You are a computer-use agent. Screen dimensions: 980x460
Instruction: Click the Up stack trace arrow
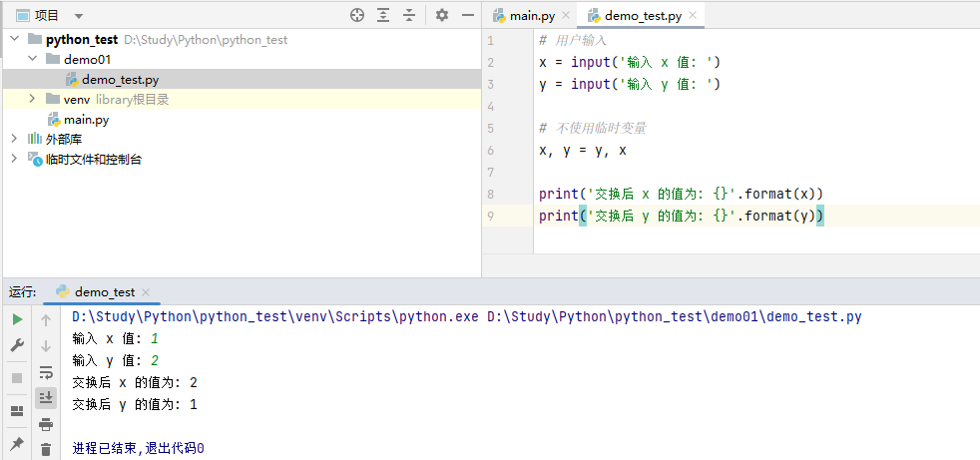(46, 320)
